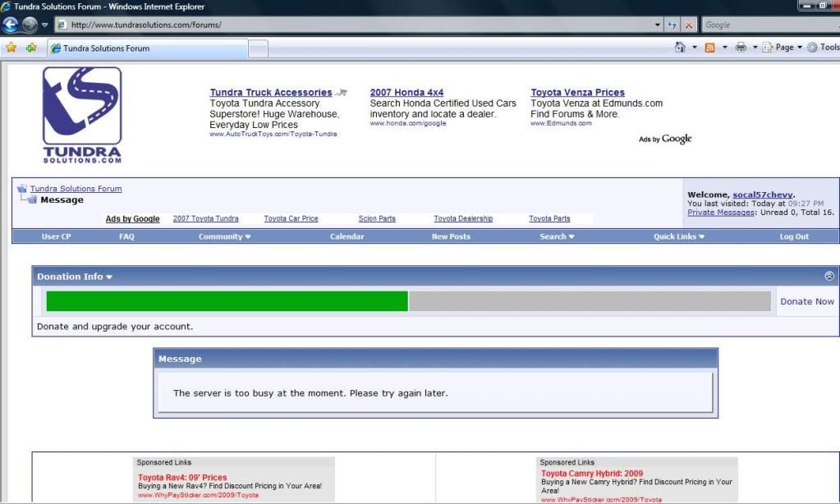Open the Tundra Truck Accessories ad link
840x504 pixels.
tap(270, 92)
